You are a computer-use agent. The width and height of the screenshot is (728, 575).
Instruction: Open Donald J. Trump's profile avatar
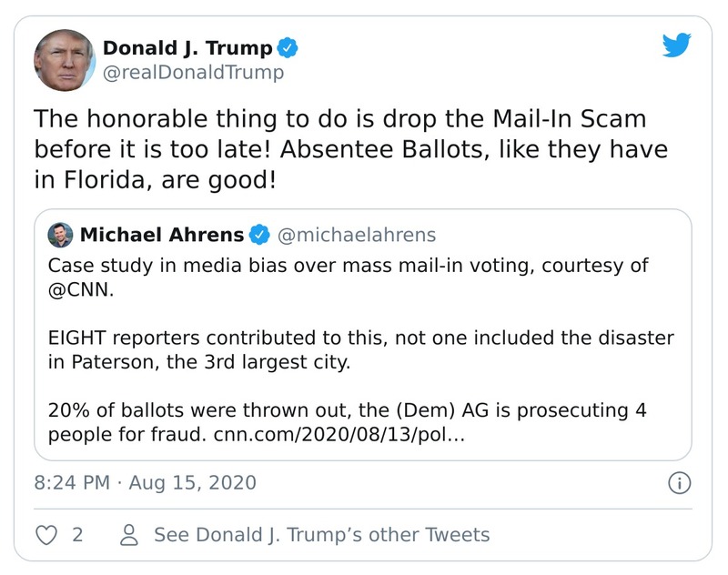pos(65,56)
